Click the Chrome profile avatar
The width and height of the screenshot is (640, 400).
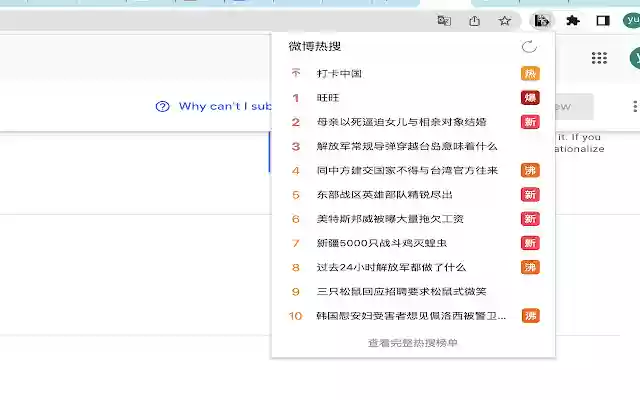tap(632, 20)
